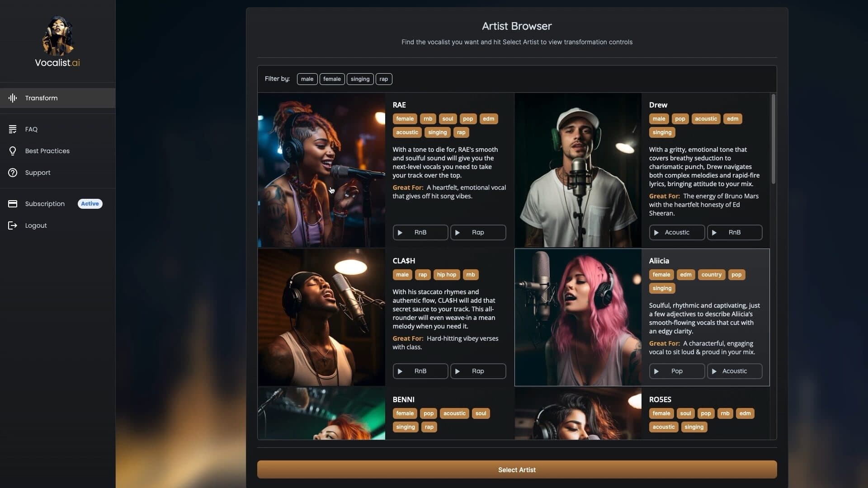Click the Best Practices lightbulb icon
This screenshot has height=488, width=868.
(13, 151)
